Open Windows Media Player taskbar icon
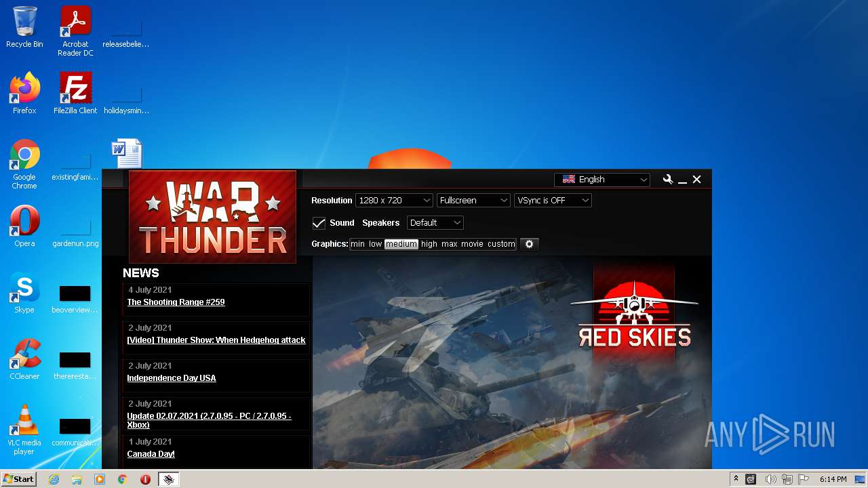 100,479
